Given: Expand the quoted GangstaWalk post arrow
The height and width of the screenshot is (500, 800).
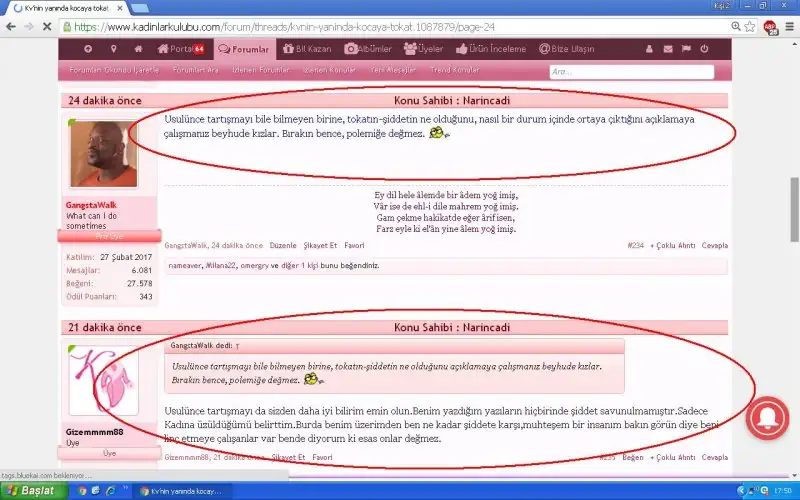Looking at the screenshot, I should pos(237,345).
